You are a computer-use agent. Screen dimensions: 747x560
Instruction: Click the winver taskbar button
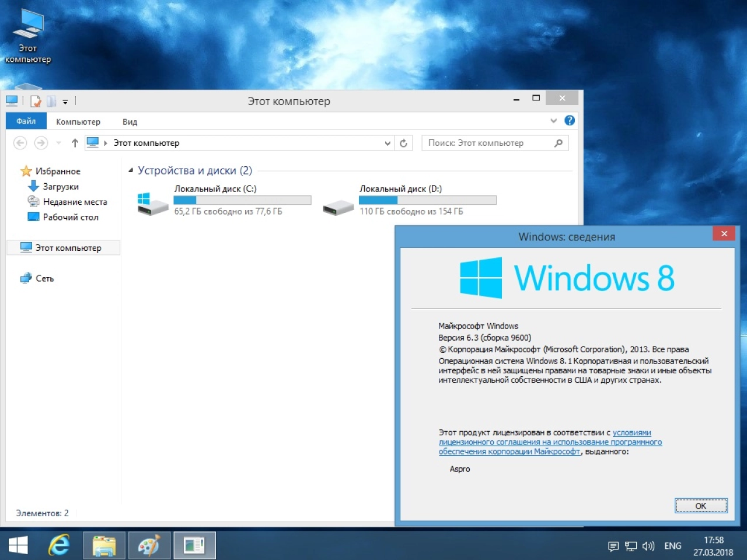coord(195,545)
